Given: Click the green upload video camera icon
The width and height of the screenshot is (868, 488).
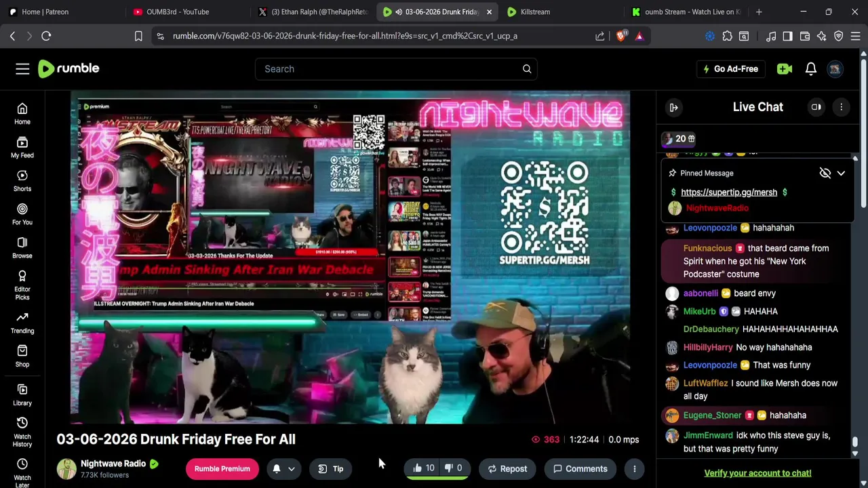Looking at the screenshot, I should click(785, 68).
